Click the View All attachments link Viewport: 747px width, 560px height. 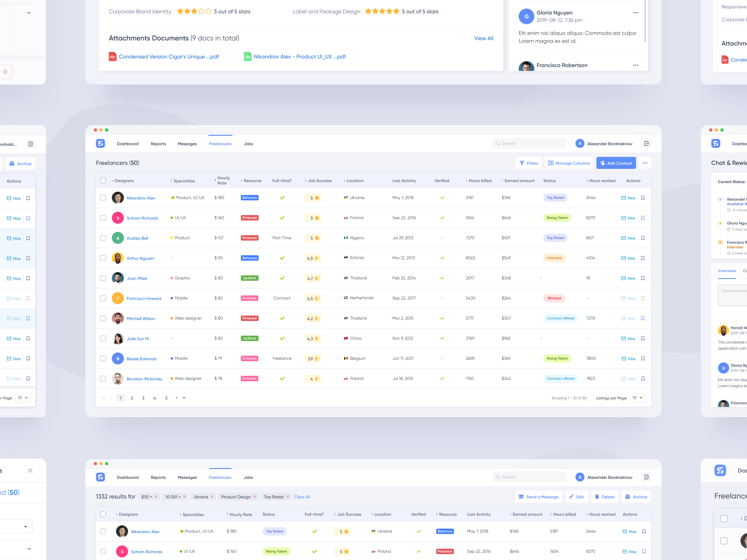[483, 38]
